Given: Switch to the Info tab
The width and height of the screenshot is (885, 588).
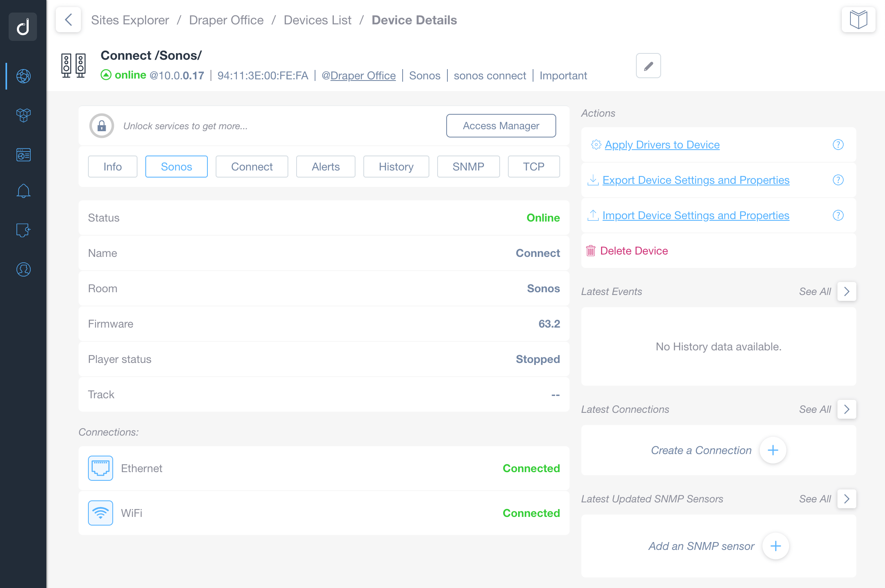Looking at the screenshot, I should [113, 167].
